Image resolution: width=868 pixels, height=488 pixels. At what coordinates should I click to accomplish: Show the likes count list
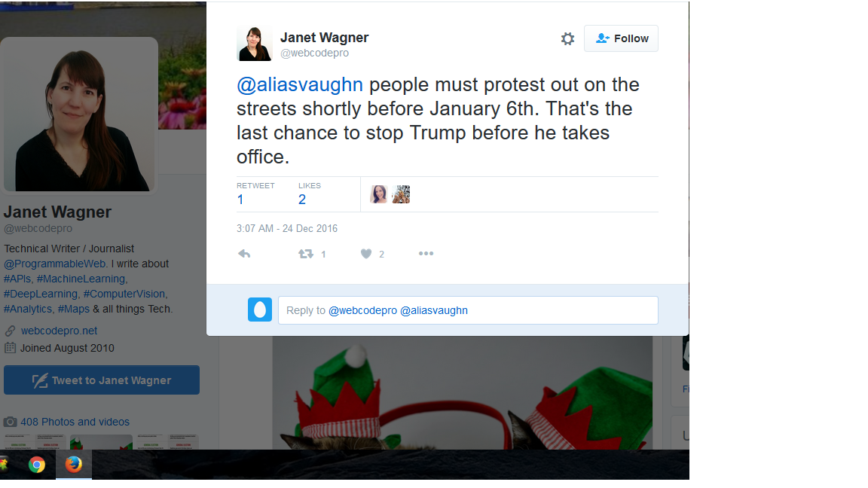310,194
